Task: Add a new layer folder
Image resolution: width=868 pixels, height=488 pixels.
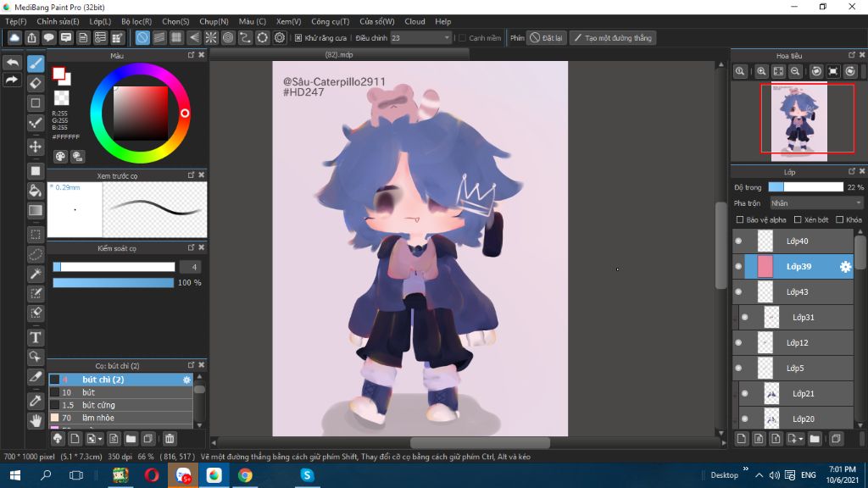Action: 815,439
